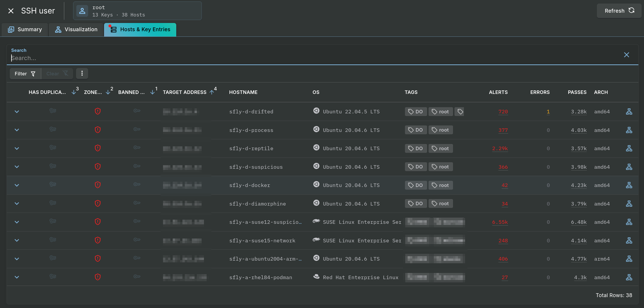The width and height of the screenshot is (644, 308).
Task: Open visualization icon for sfly-d-diamorphine row
Action: pos(629,204)
